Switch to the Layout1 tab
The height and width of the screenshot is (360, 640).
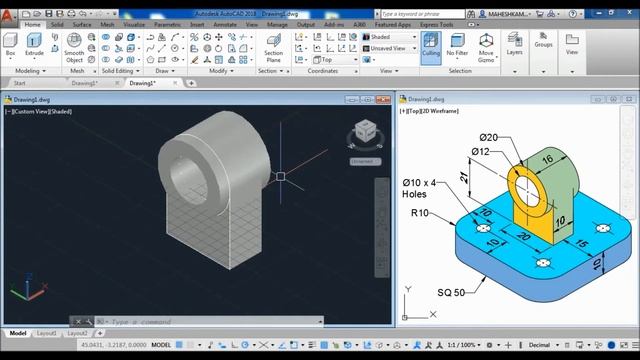pos(46,333)
